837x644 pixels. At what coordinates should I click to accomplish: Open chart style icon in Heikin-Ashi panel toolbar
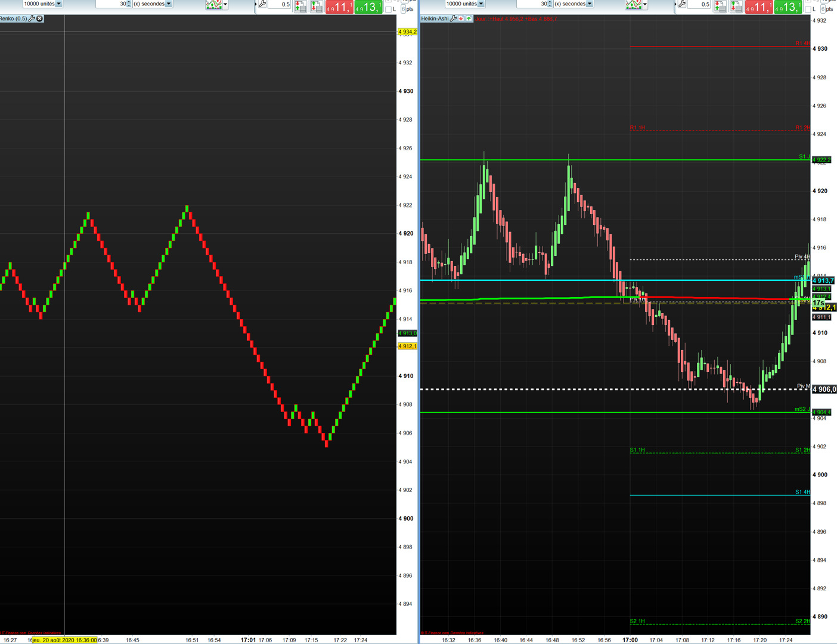pyautogui.click(x=633, y=4)
